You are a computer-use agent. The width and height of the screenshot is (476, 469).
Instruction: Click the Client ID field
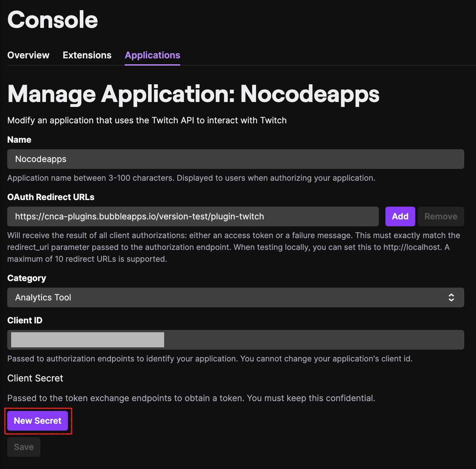pyautogui.click(x=314, y=340)
